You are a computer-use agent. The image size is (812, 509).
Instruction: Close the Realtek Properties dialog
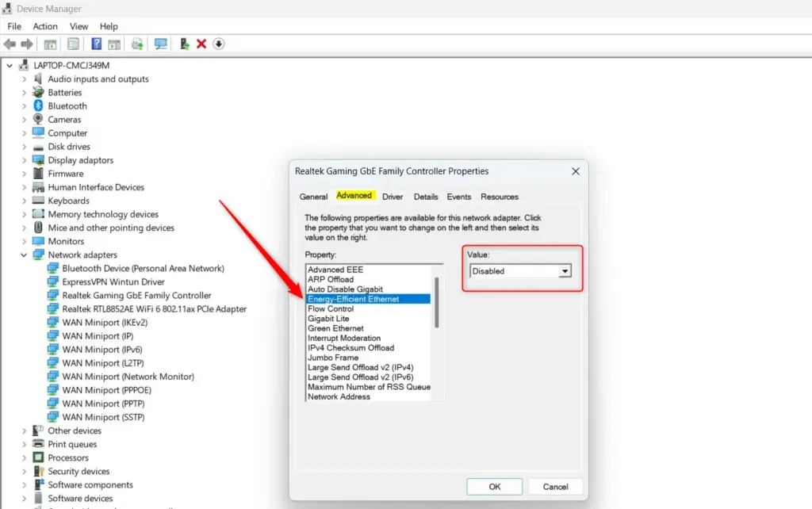(576, 171)
